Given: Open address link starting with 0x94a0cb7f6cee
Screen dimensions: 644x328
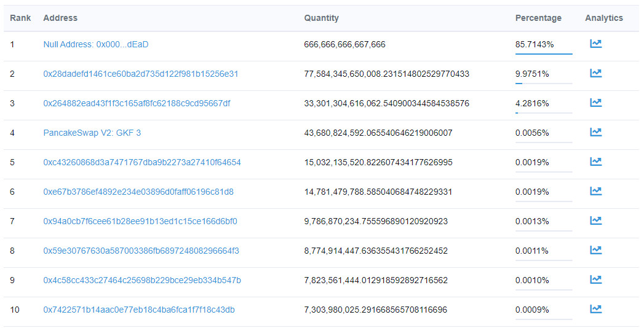Looking at the screenshot, I should click(x=140, y=221).
